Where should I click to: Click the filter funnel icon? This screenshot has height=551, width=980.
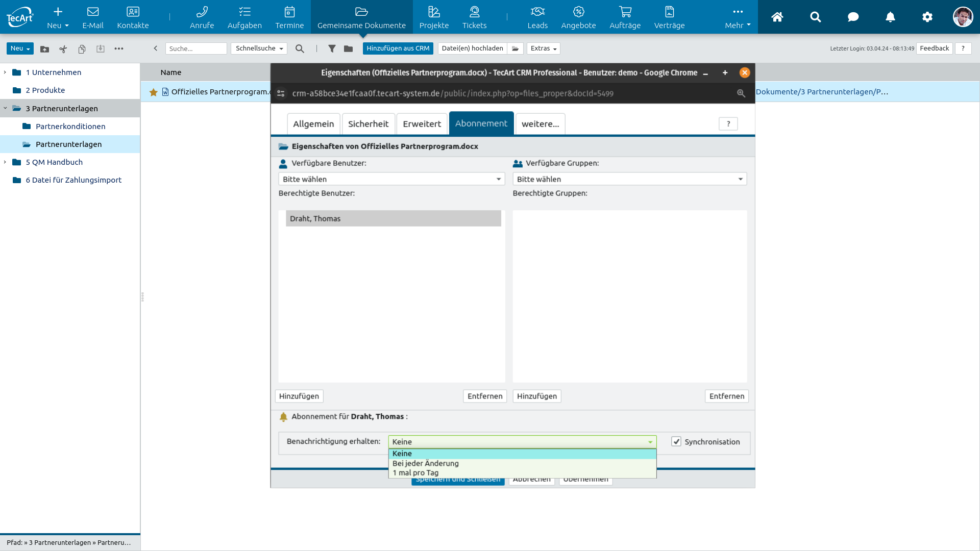tap(332, 48)
